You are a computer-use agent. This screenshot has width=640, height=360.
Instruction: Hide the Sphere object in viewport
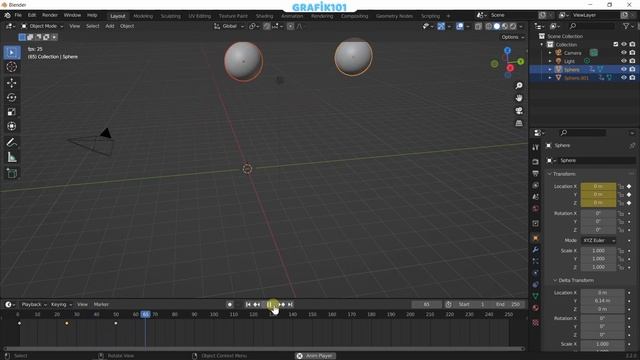click(x=624, y=69)
